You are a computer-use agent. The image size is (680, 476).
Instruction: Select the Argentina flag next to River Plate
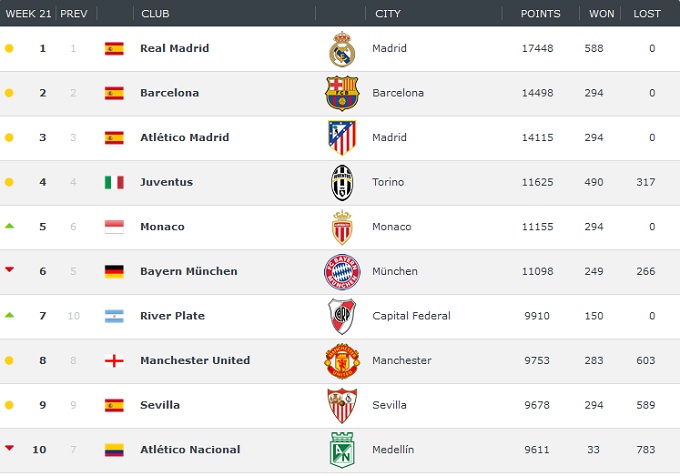coord(114,316)
